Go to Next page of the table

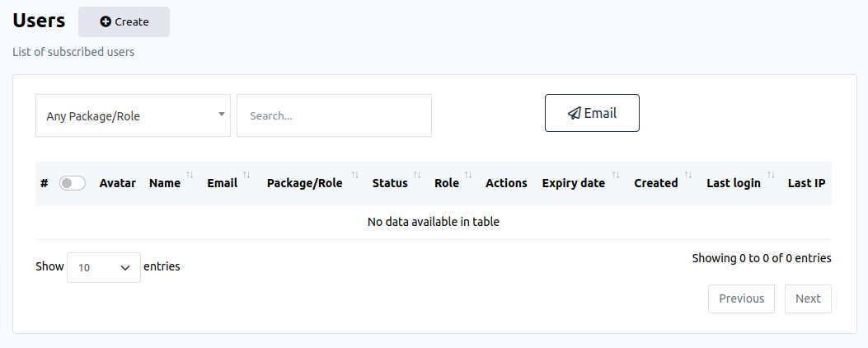point(808,299)
